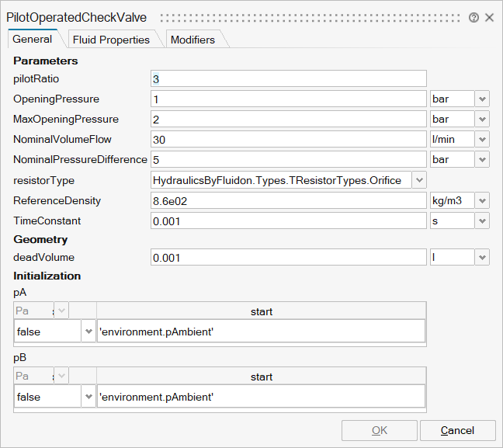The width and height of the screenshot is (503, 448).
Task: Open the ReferenceDensity kg/m3 unit dropdown
Action: (482, 200)
